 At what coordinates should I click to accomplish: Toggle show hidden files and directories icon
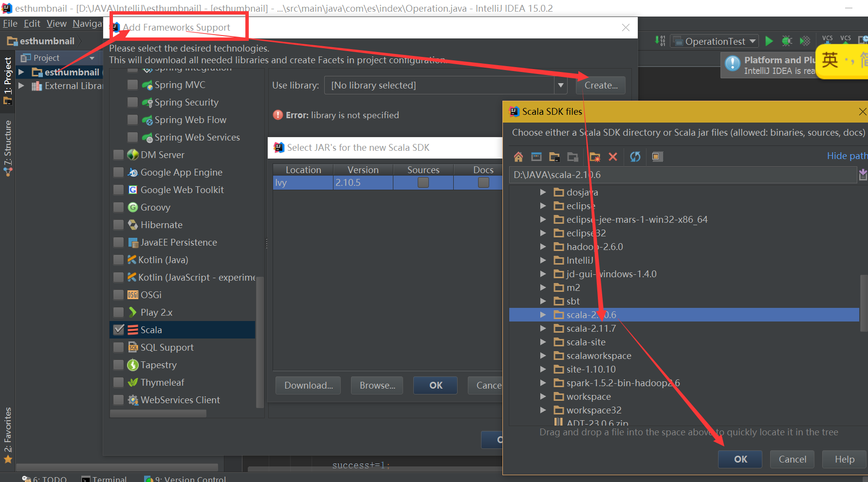click(x=658, y=157)
